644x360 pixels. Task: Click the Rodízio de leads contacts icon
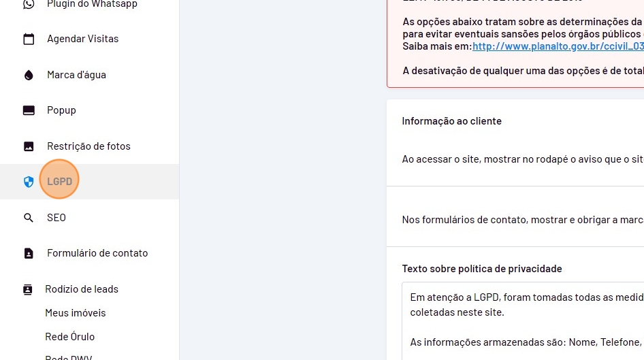28,289
